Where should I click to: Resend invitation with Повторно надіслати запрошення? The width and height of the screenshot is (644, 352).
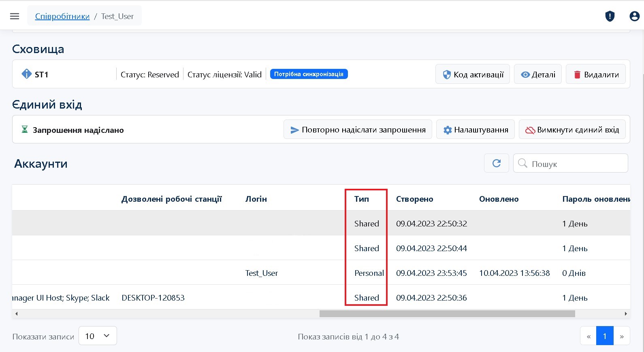(358, 130)
